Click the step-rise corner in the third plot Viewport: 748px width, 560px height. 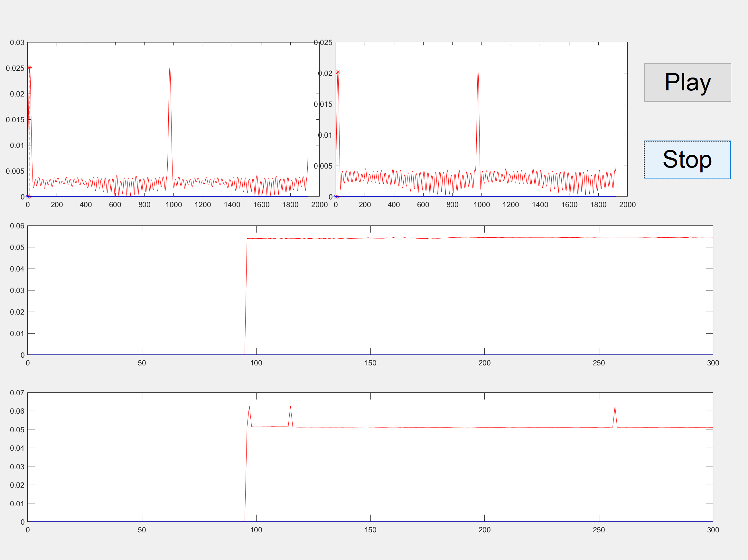[x=247, y=239]
